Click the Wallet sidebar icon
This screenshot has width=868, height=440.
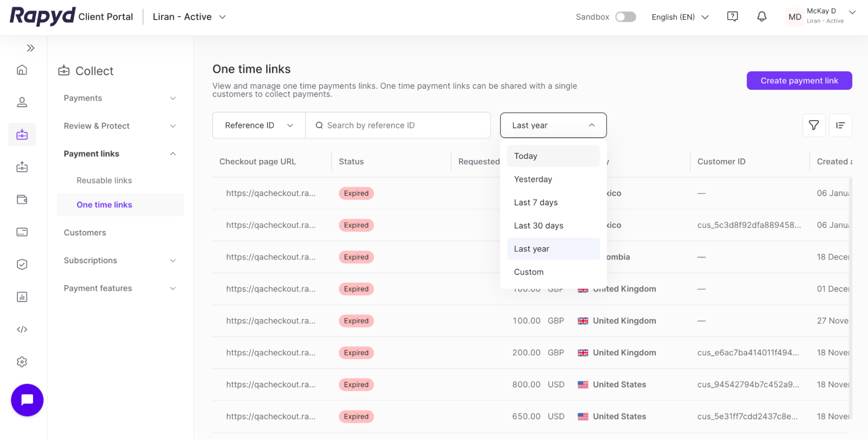[22, 199]
